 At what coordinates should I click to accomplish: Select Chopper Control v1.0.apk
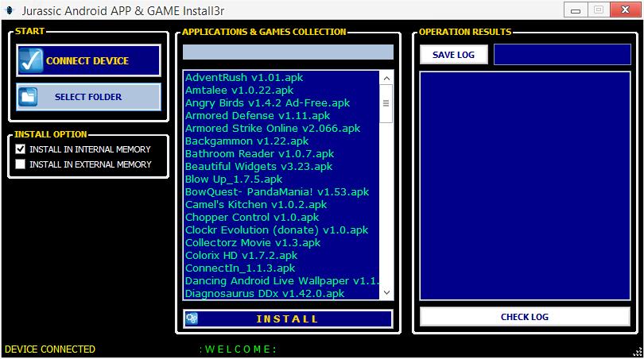point(251,218)
